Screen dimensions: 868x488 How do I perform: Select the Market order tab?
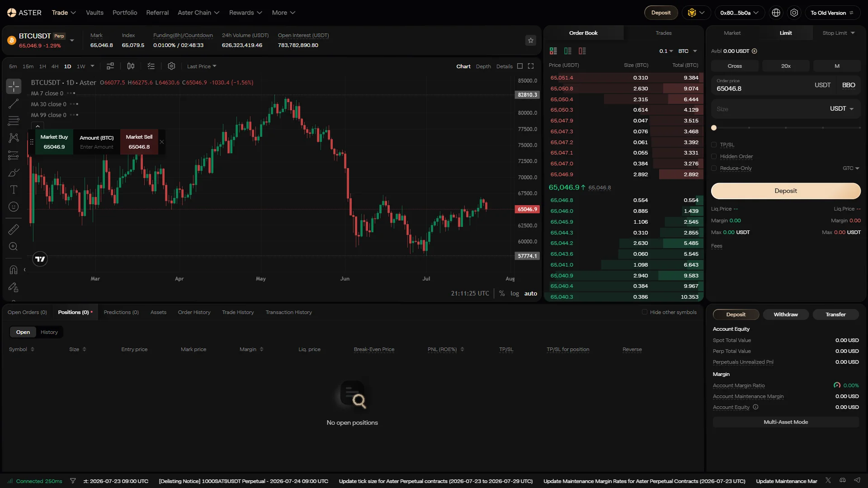click(732, 33)
